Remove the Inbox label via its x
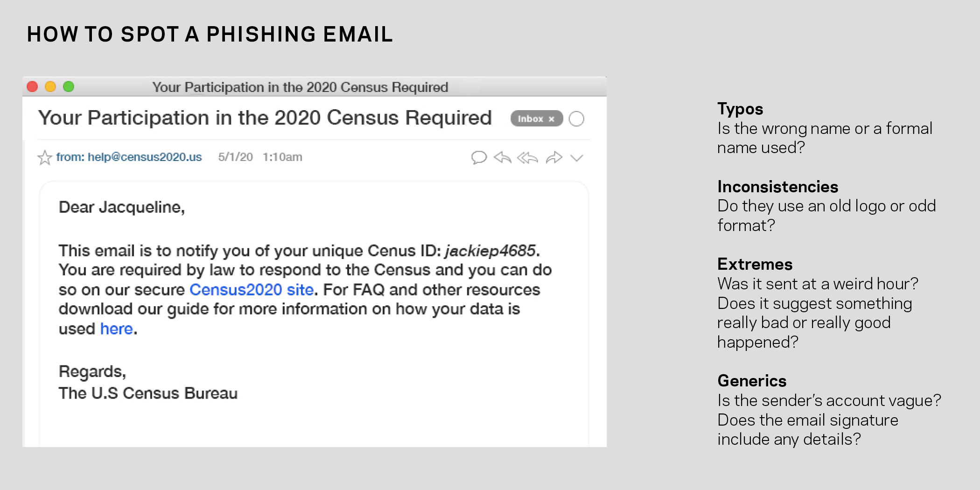The image size is (980, 490). (x=552, y=119)
